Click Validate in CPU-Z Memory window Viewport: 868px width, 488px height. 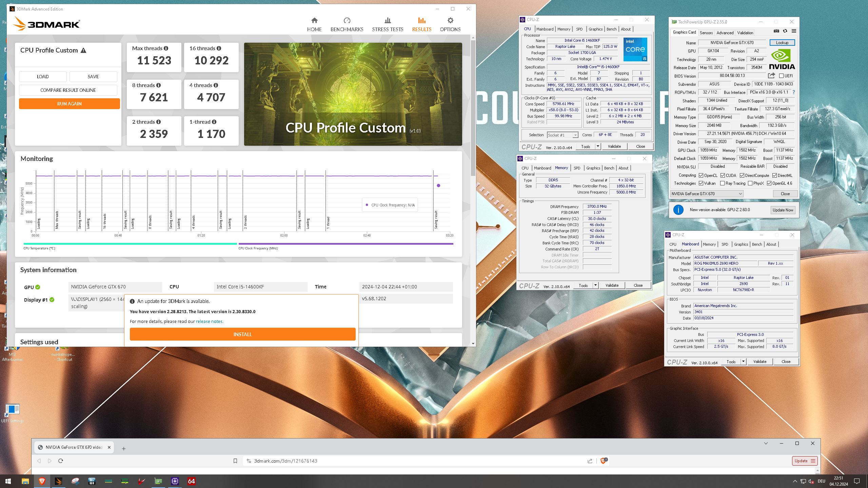point(612,285)
